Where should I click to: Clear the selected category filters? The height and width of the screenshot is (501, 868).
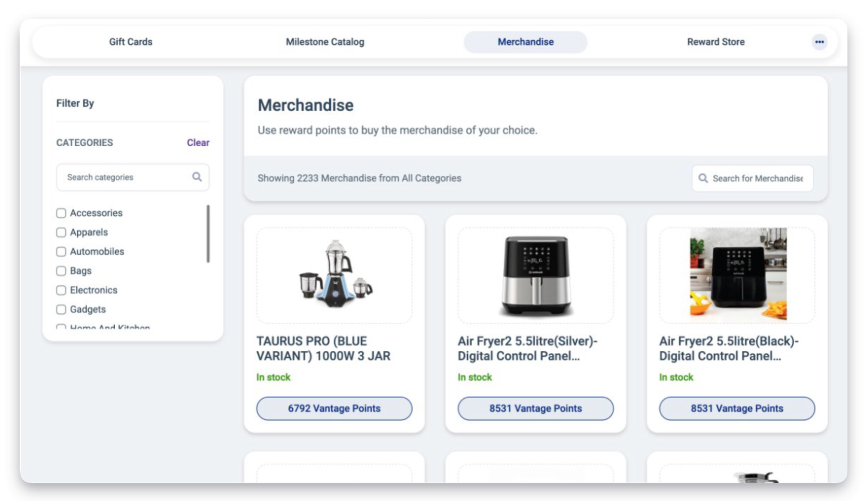(198, 142)
